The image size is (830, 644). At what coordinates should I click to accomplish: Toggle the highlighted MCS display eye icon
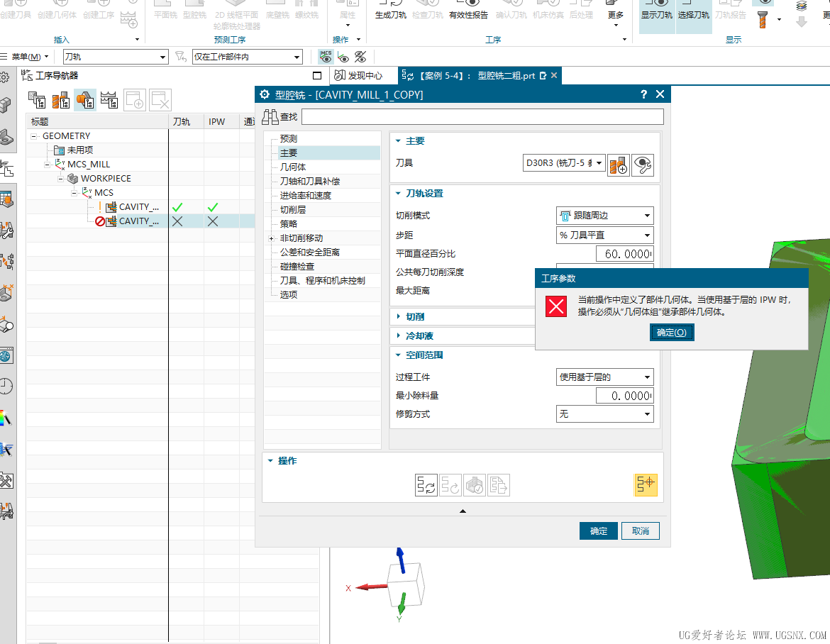[x=326, y=56]
